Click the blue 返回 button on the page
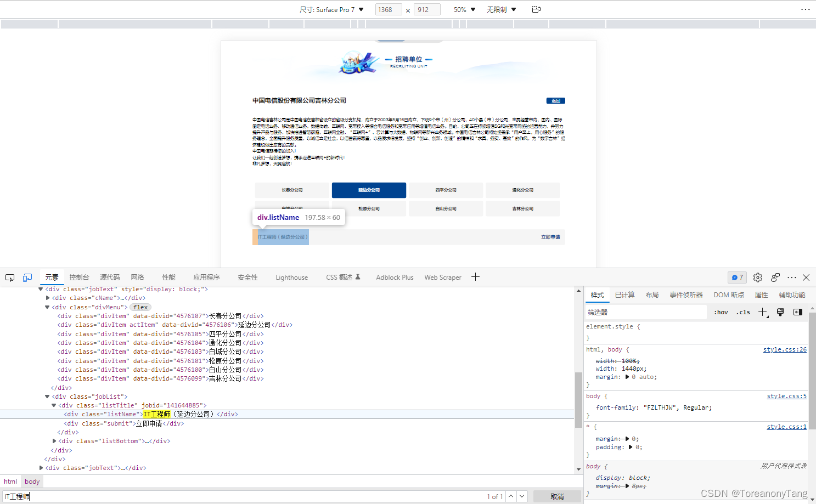 [x=555, y=101]
